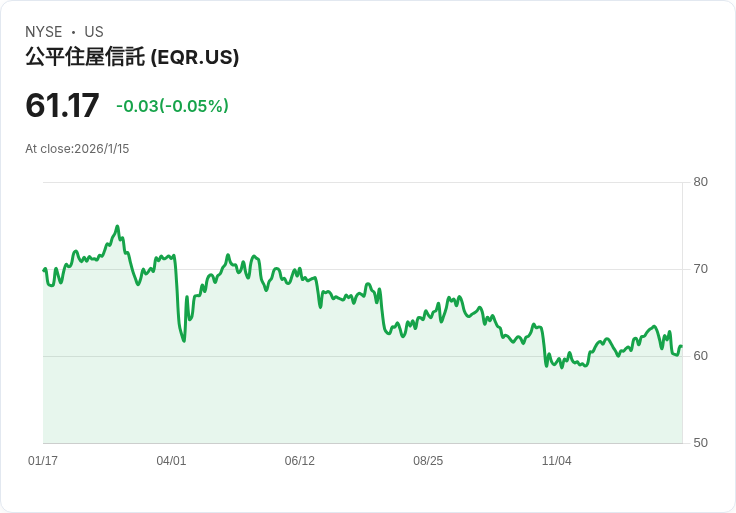The height and width of the screenshot is (513, 736).
Task: Click the NYSE exchange label
Action: (43, 32)
